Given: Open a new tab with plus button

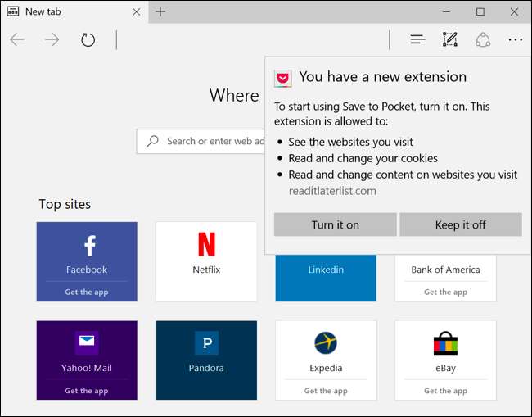Looking at the screenshot, I should click(x=160, y=11).
